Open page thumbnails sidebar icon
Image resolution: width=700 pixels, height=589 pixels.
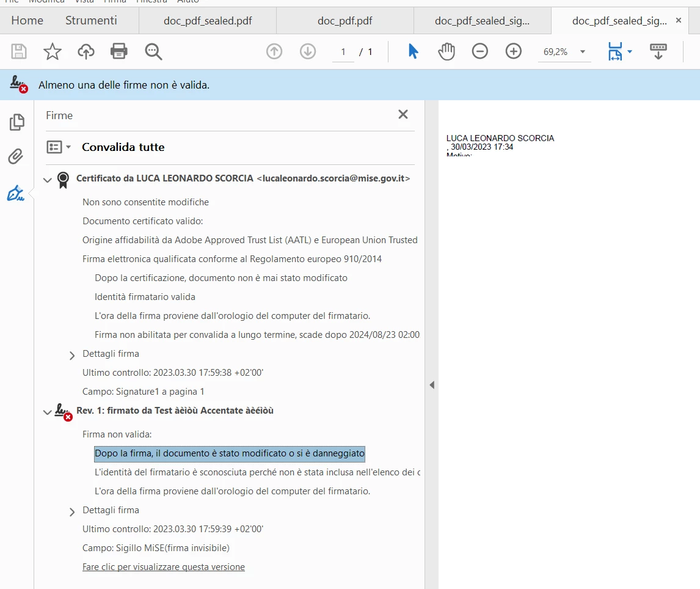click(17, 122)
